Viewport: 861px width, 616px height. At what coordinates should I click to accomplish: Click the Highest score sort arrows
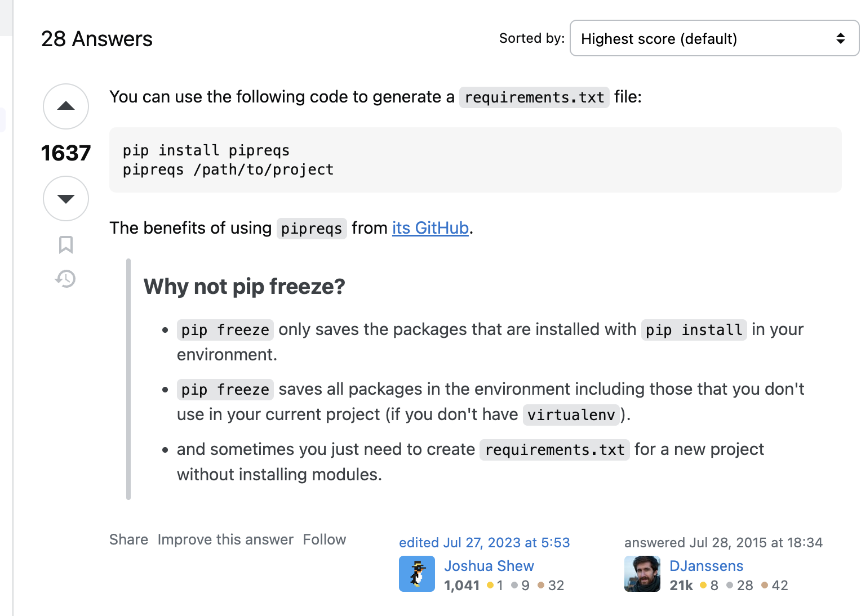point(840,38)
